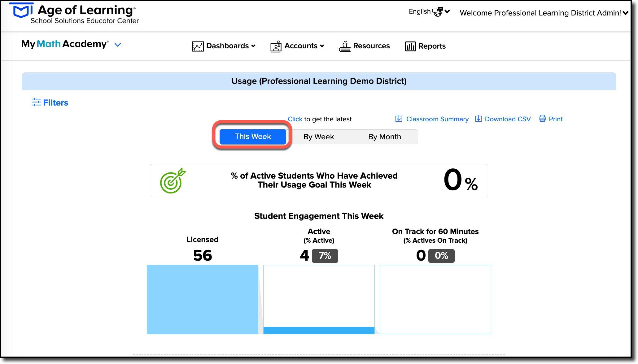
Task: Open the Dashboards dropdown menu
Action: 224,46
